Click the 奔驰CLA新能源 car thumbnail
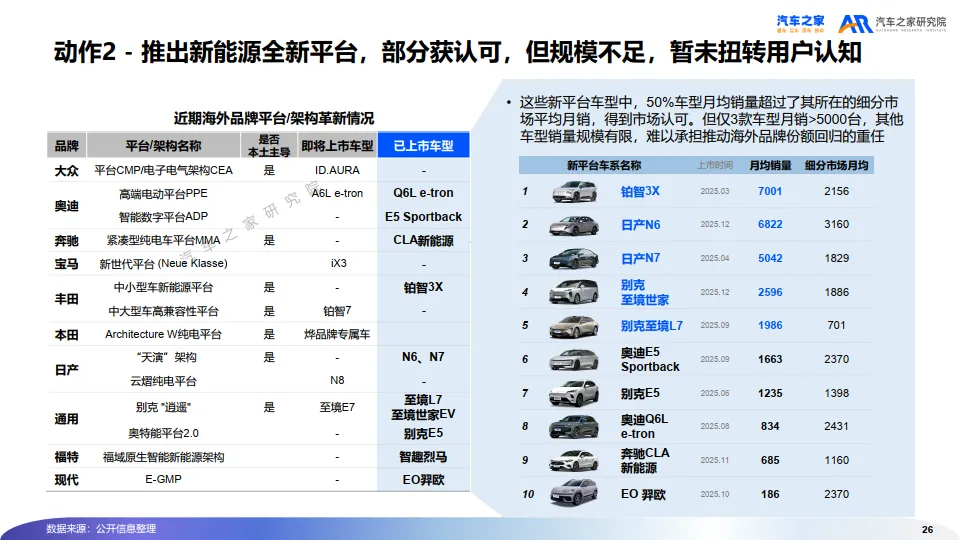 (574, 460)
